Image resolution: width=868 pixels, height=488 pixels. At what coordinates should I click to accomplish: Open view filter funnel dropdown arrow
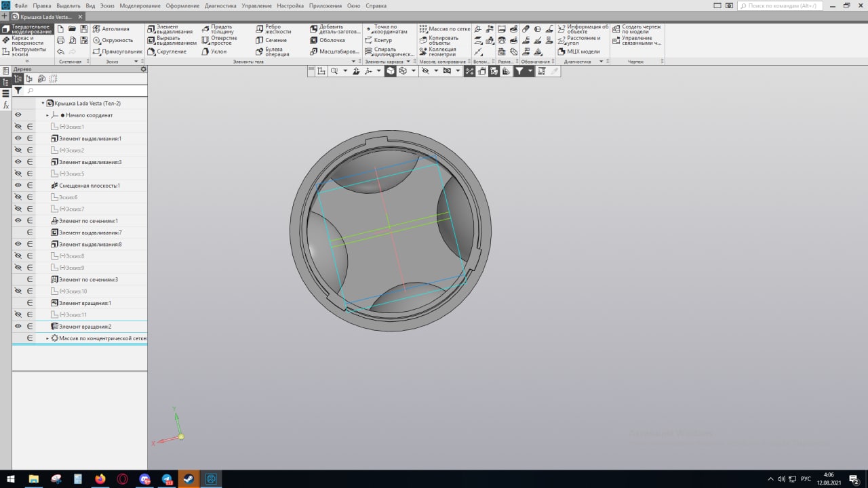pyautogui.click(x=530, y=70)
